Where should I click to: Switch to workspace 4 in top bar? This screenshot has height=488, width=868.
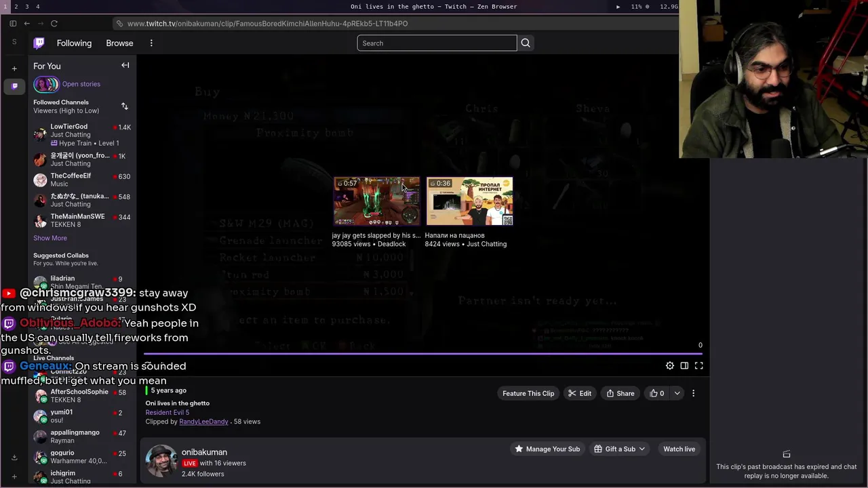point(37,6)
